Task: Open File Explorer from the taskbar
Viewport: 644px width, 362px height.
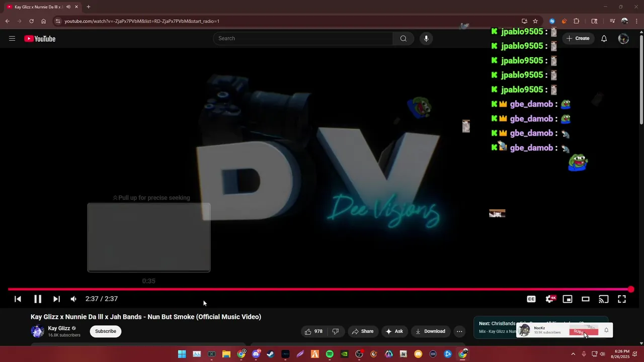Action: [226, 354]
